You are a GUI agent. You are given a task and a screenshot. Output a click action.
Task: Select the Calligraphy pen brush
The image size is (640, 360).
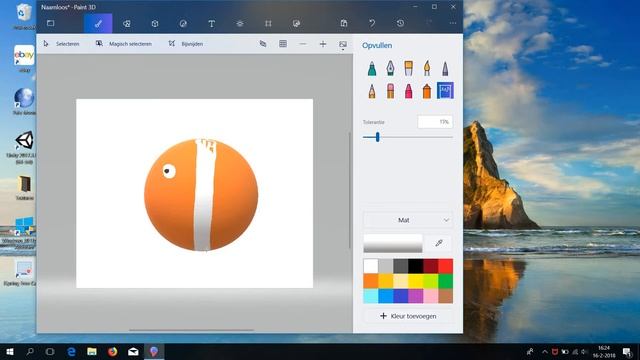coord(390,68)
